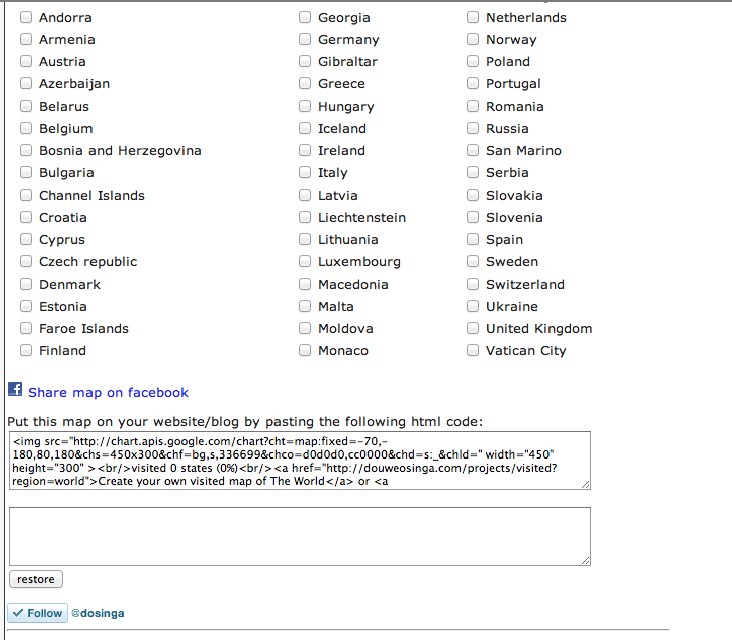Mark Czech republic as visited
Viewport: 732px width, 640px height.
(x=26, y=262)
